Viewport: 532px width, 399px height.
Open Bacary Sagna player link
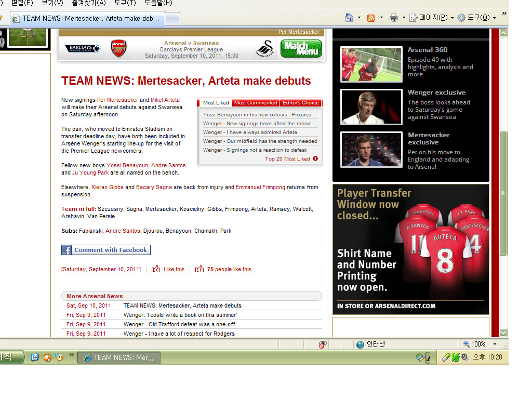154,187
